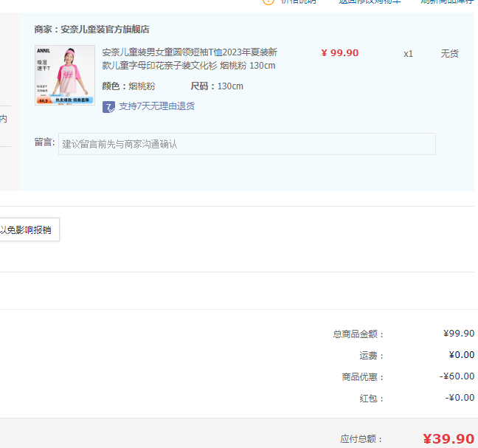This screenshot has width=478, height=448.
Task: Click the 以免影响报销 notice box
Action: pos(30,230)
